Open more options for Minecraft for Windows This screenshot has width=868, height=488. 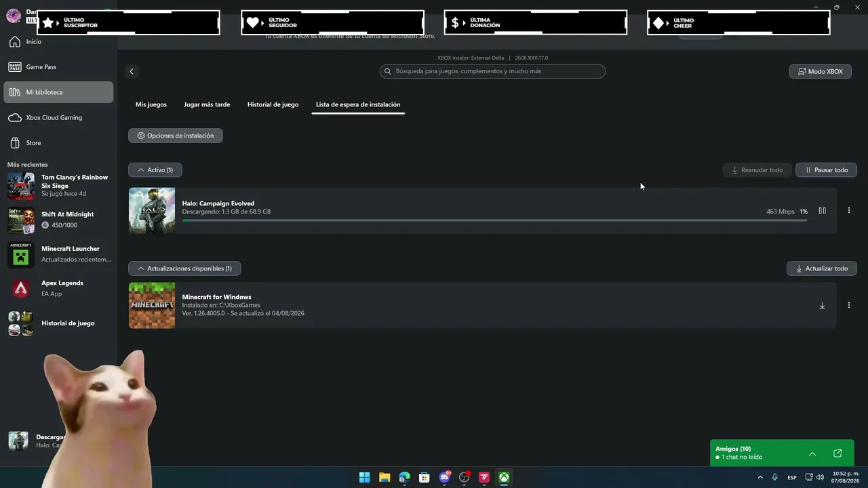click(x=848, y=306)
